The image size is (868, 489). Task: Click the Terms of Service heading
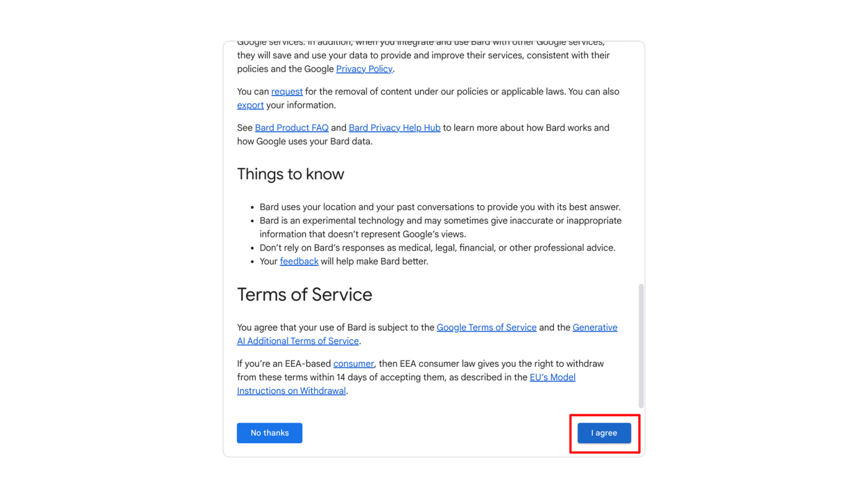click(x=304, y=295)
